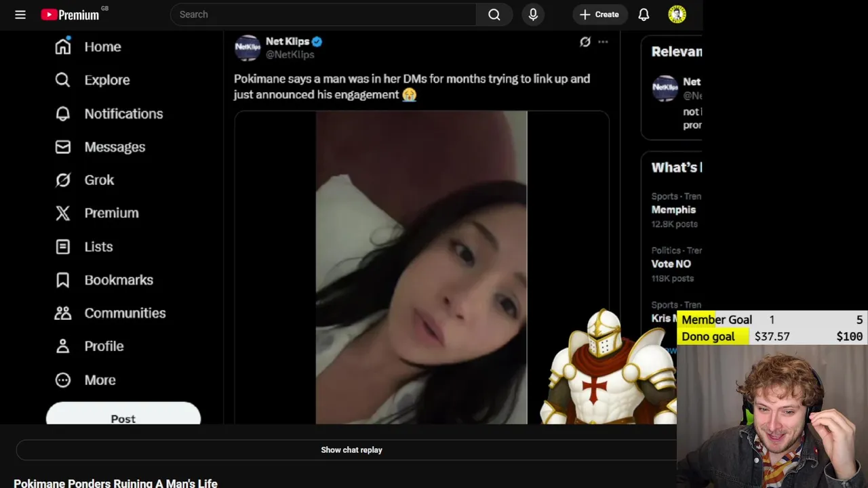Screen dimensions: 868x488
Task: Click the @NetKlips handle
Action: tap(290, 54)
